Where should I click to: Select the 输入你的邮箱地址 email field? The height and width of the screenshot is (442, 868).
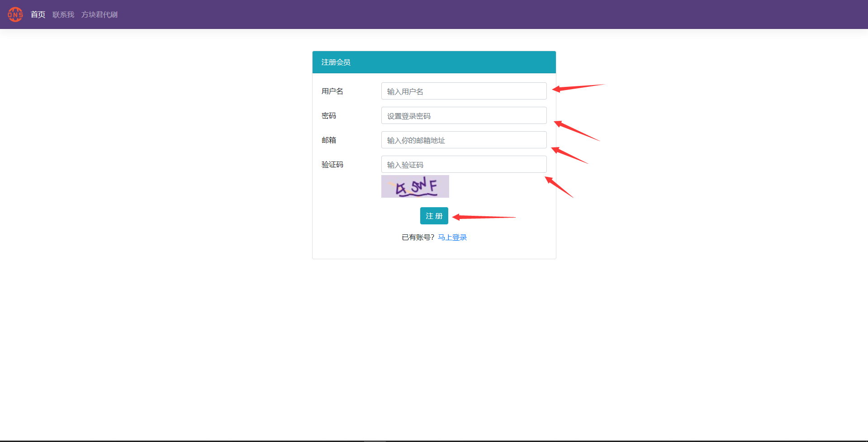pyautogui.click(x=464, y=140)
